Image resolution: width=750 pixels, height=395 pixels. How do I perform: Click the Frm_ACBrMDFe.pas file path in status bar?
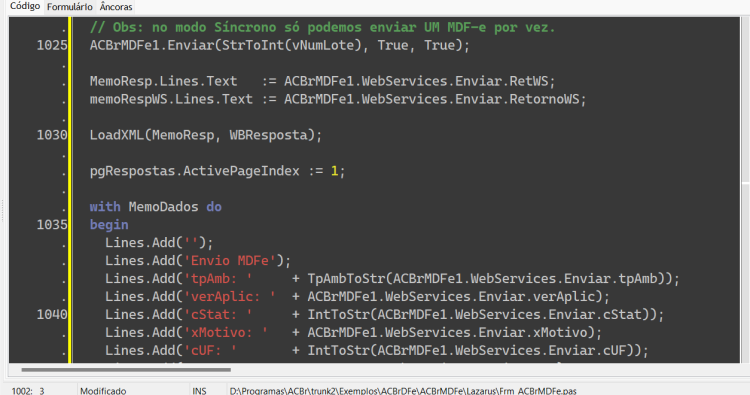(x=403, y=391)
